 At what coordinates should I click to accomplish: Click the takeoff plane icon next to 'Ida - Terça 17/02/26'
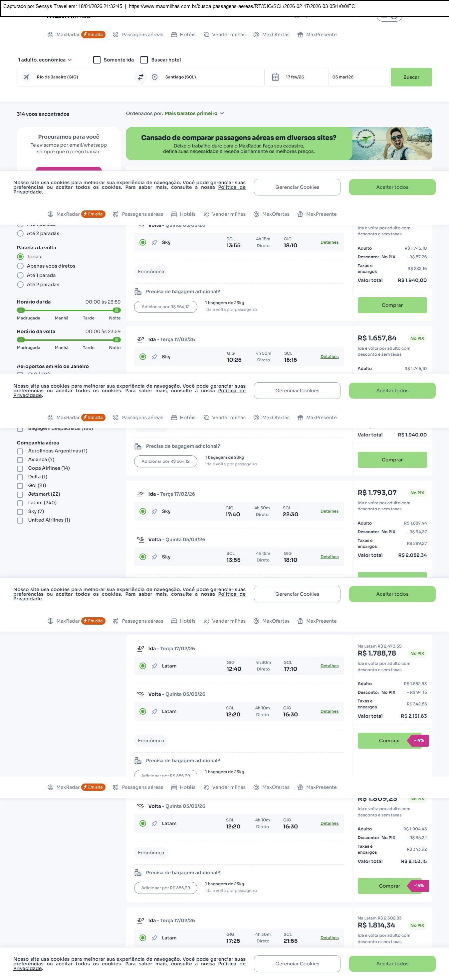[x=140, y=339]
